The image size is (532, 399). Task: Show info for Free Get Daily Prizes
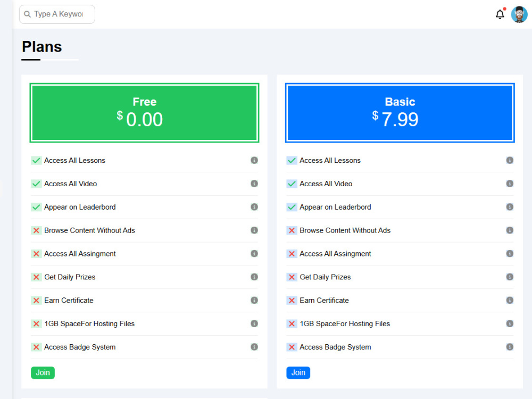[x=254, y=277]
